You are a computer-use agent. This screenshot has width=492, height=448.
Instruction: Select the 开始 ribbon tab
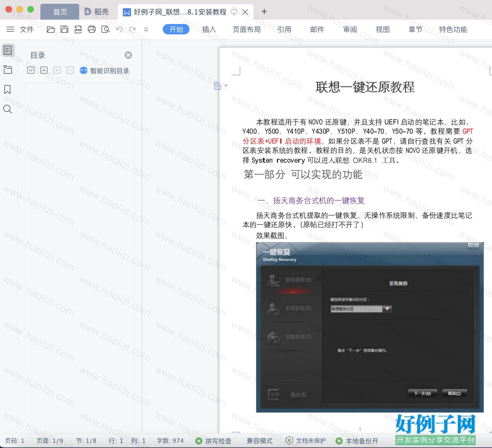coord(176,29)
